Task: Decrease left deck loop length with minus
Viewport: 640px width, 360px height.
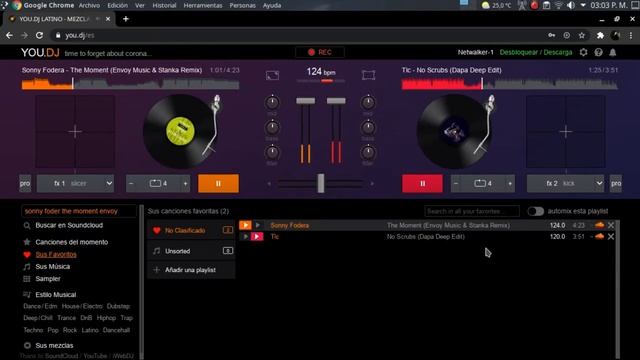Action: [x=131, y=184]
